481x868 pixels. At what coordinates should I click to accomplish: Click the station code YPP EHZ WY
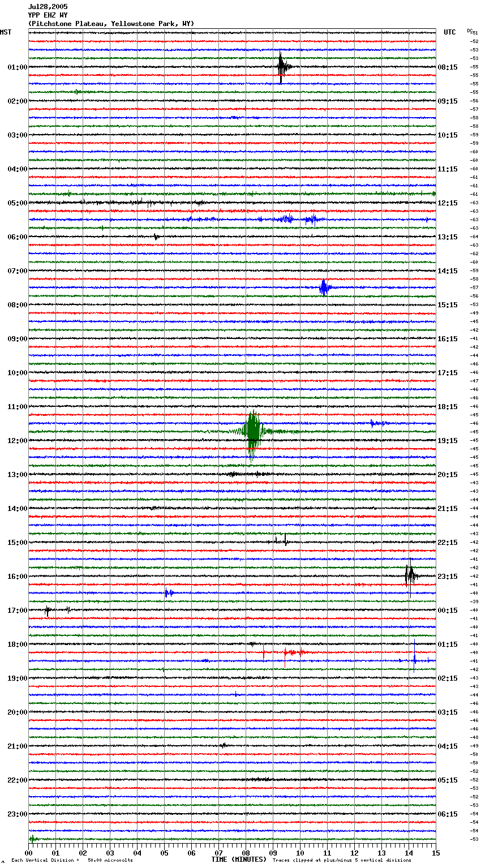pos(48,15)
